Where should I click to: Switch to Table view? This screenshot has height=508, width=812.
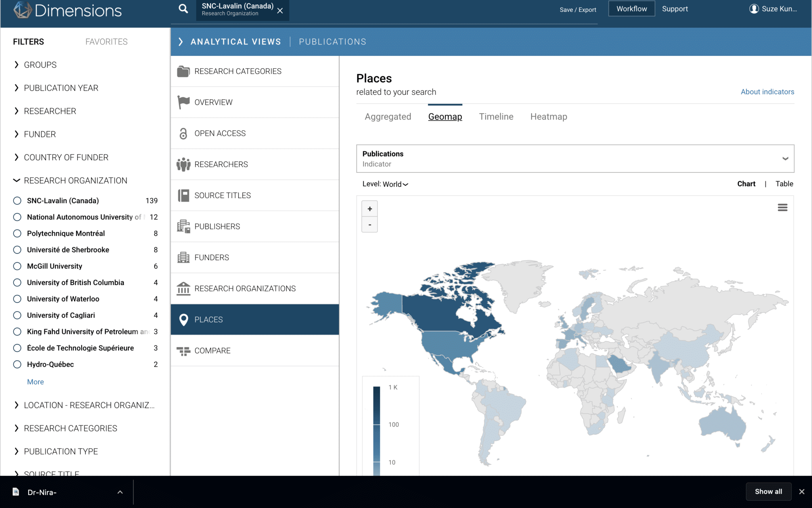pyautogui.click(x=784, y=184)
